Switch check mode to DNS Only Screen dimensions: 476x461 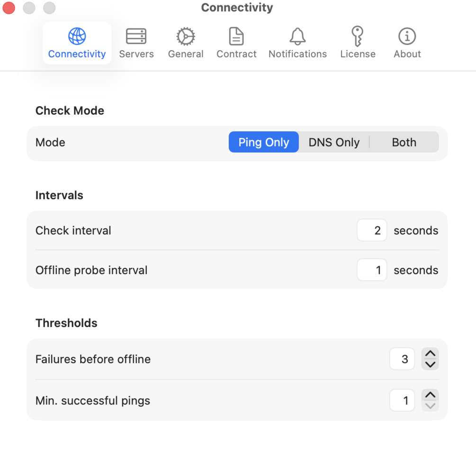pos(334,142)
